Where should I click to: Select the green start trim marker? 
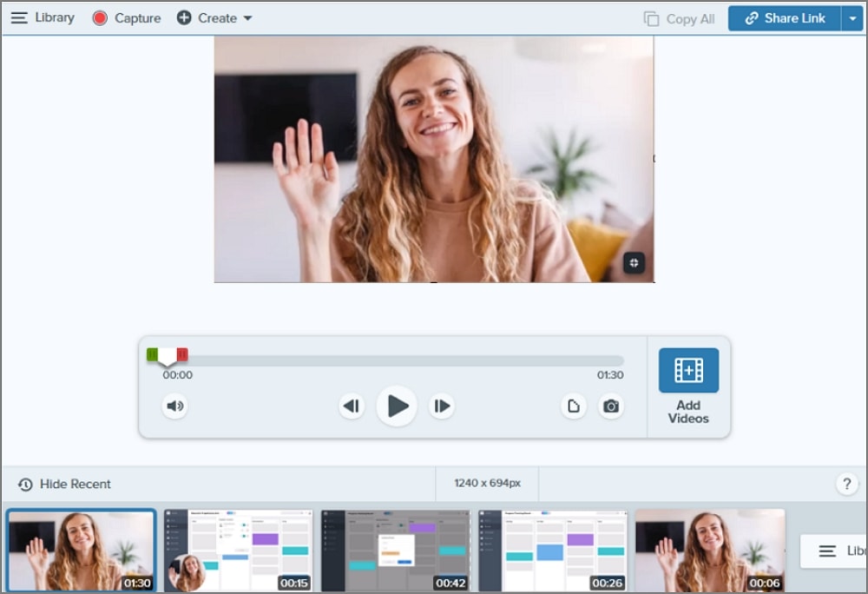(152, 354)
